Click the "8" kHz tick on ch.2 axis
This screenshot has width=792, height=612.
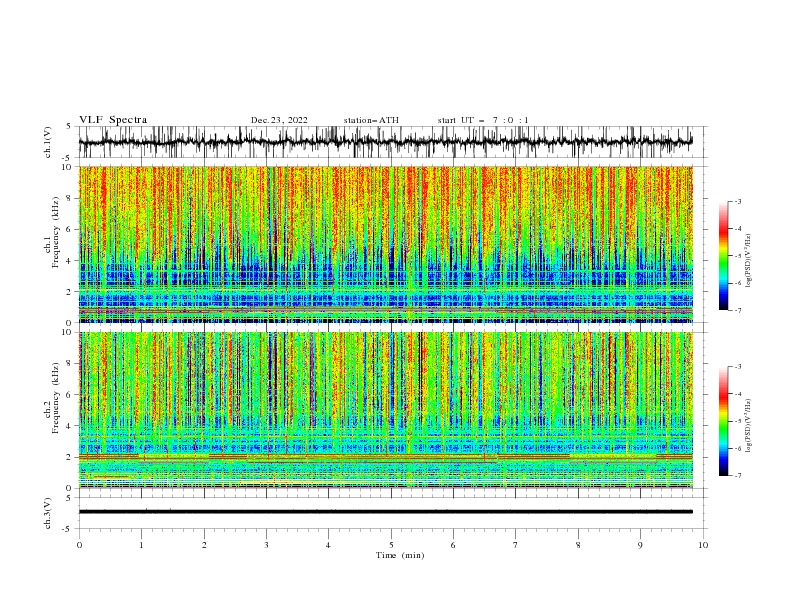69,364
